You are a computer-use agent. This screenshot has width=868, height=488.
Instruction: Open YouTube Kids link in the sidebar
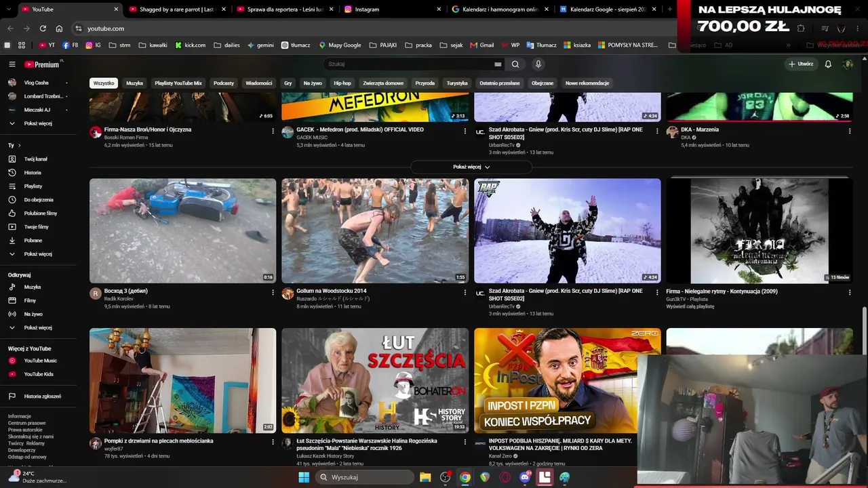(38, 374)
